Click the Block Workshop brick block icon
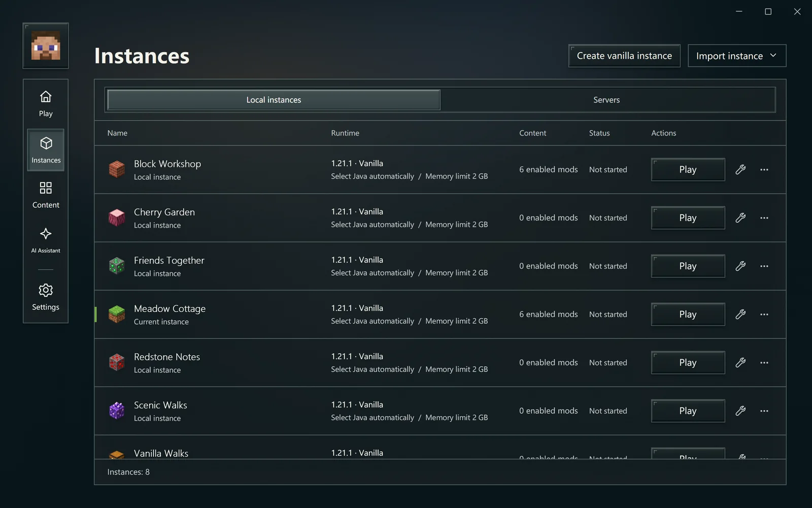Image resolution: width=812 pixels, height=508 pixels. point(117,169)
